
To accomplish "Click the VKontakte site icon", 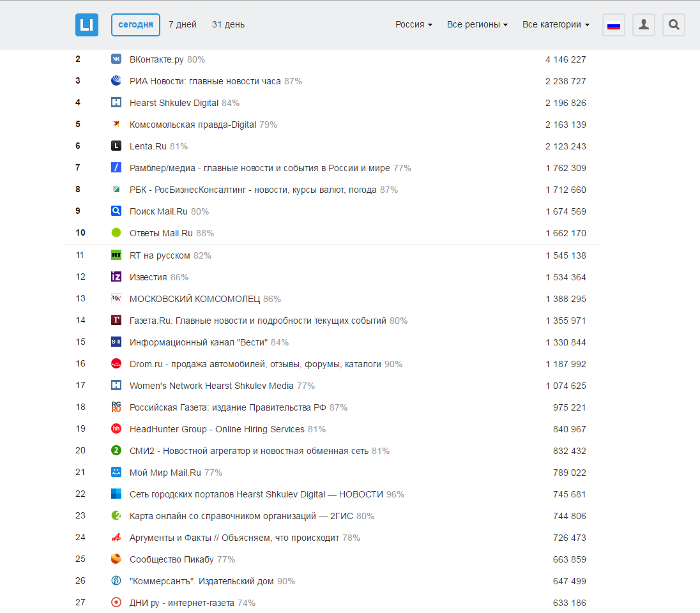I will [x=116, y=59].
